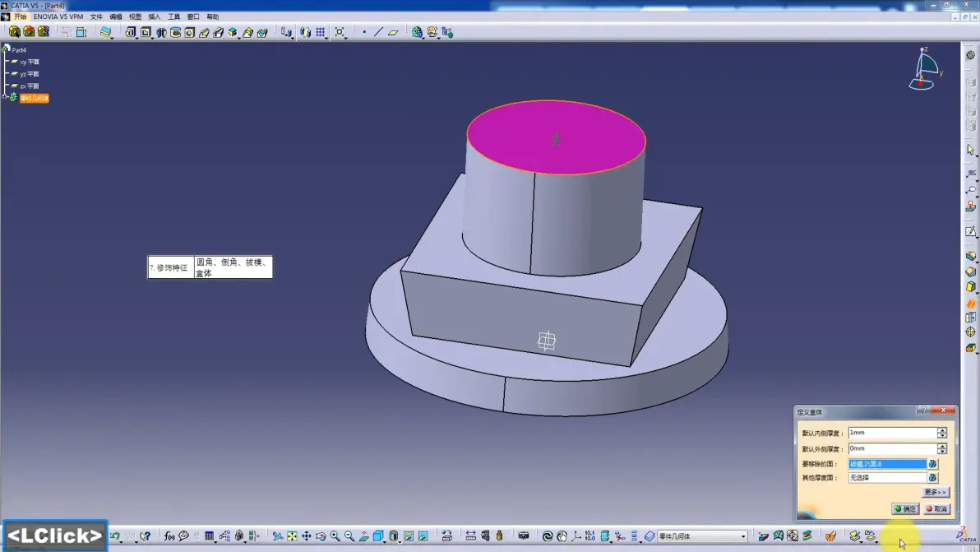Click the Measure Between icon

point(470,536)
